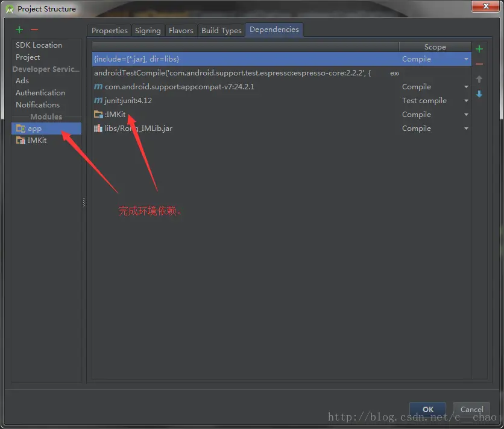The height and width of the screenshot is (429, 504).
Task: Confirm with the OK button
Action: (x=428, y=409)
